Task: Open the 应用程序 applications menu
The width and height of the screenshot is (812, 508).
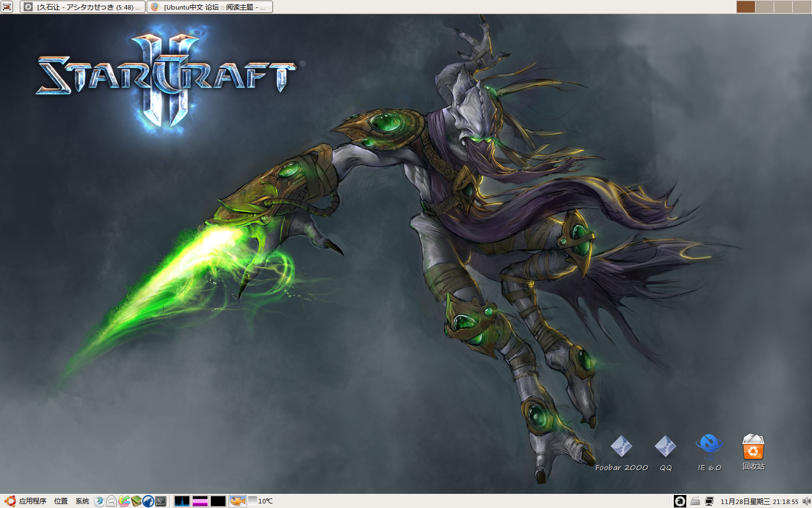Action: point(33,501)
